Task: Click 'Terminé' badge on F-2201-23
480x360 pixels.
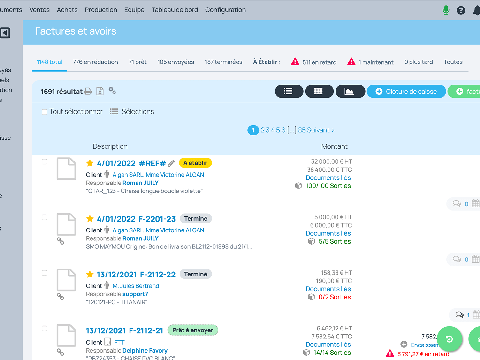Action: click(x=196, y=219)
